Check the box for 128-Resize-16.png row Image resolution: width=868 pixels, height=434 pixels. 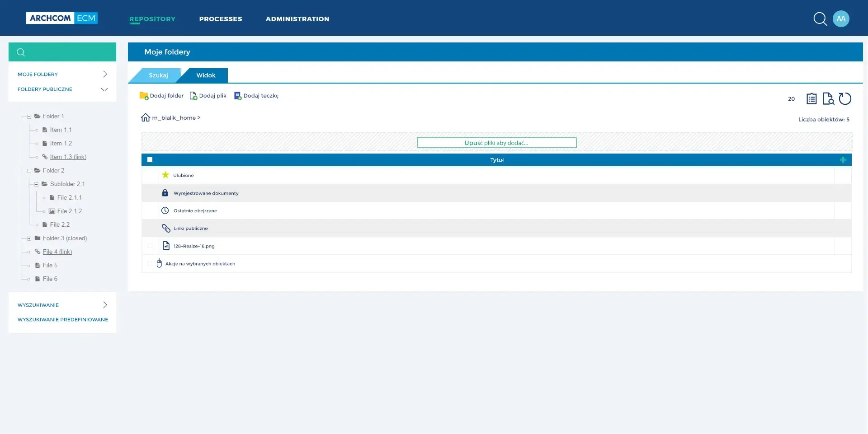[x=150, y=246]
